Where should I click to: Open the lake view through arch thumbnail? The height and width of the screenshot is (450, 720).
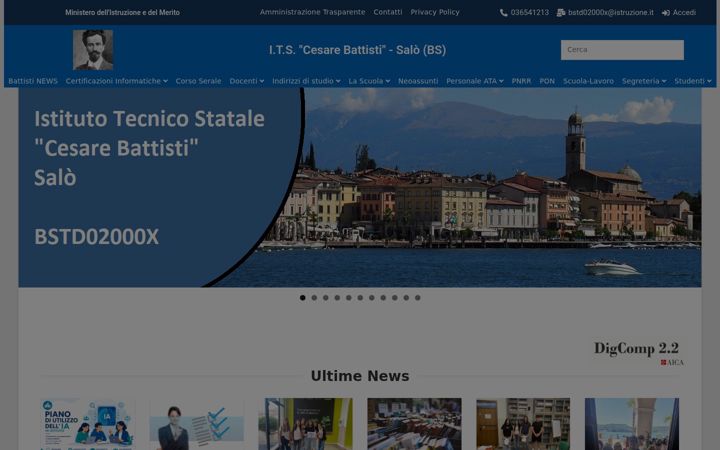(632, 424)
